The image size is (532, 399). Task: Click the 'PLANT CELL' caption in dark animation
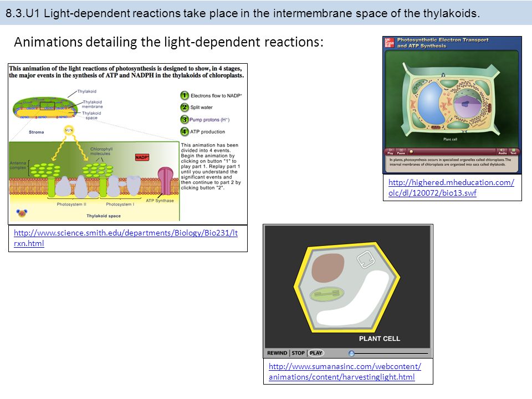(x=379, y=339)
